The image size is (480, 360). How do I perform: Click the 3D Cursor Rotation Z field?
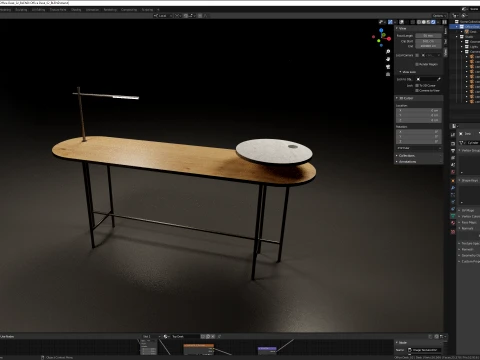pyautogui.click(x=419, y=142)
